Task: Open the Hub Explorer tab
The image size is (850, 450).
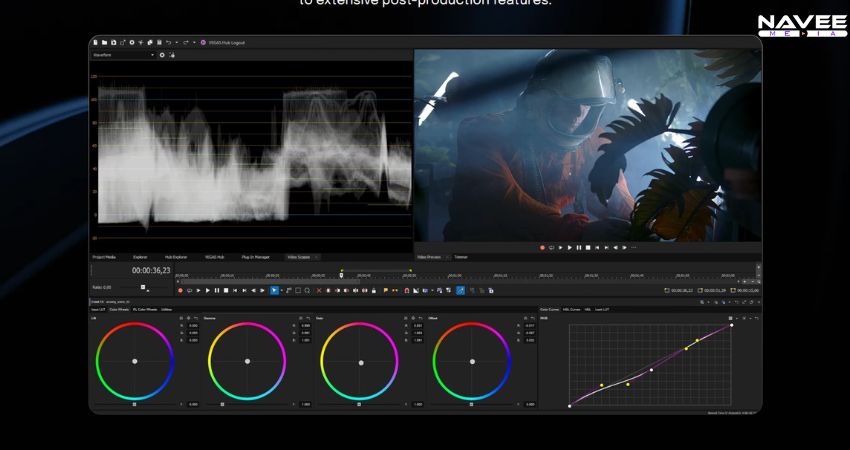Action: pyautogui.click(x=176, y=257)
